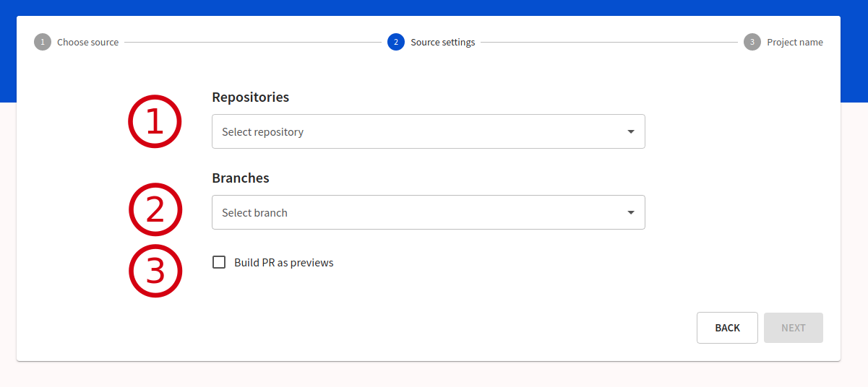Image resolution: width=868 pixels, height=387 pixels.
Task: Select the Choose source step label
Action: [87, 42]
